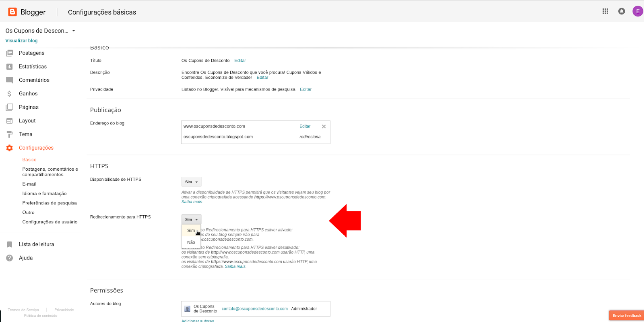Open the Política de conteúdo link
The height and width of the screenshot is (322, 644).
pyautogui.click(x=41, y=316)
